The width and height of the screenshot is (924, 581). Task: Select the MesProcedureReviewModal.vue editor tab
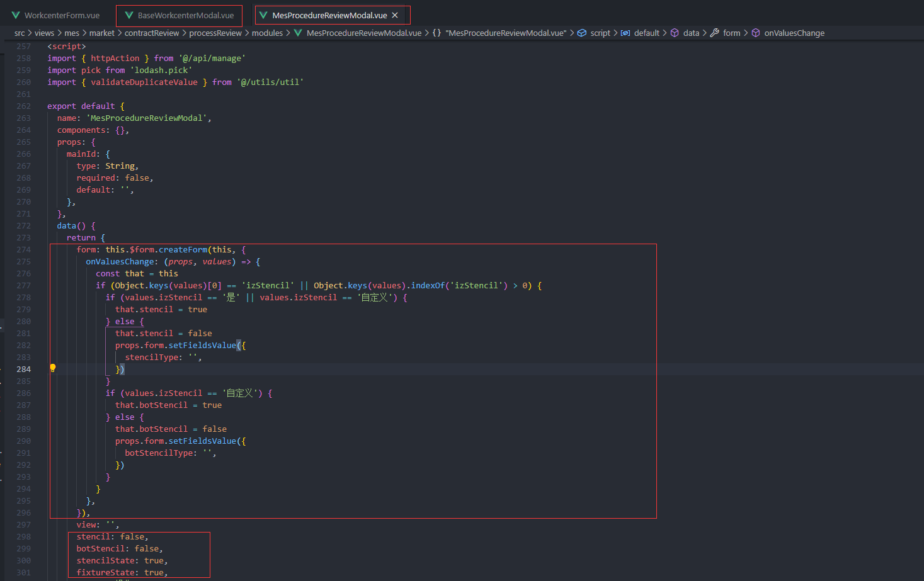pos(329,15)
